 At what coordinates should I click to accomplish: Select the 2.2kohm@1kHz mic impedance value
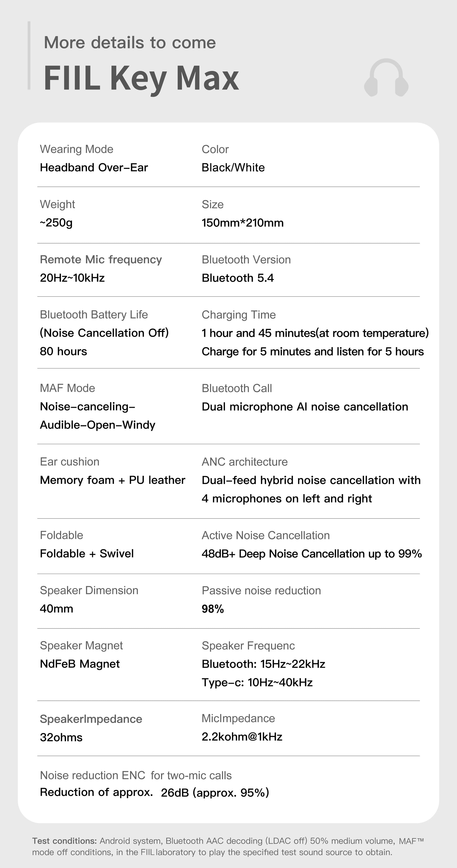point(242,736)
